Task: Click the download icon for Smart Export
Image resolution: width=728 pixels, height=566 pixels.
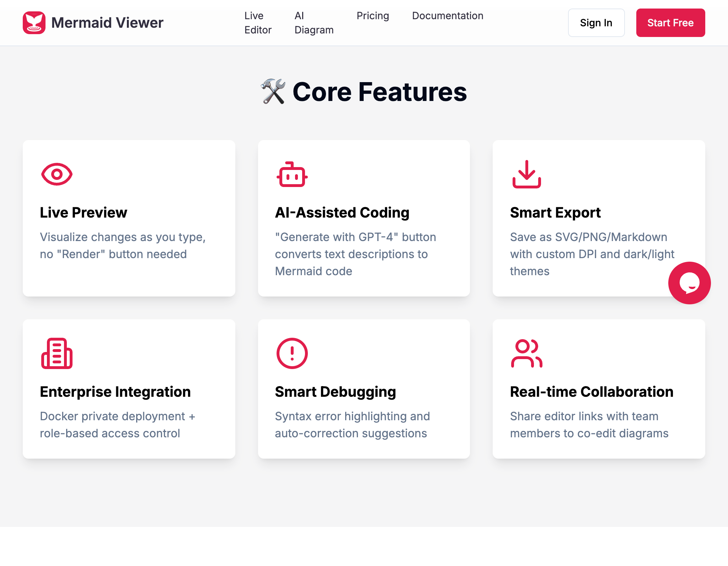Action: pos(526,174)
